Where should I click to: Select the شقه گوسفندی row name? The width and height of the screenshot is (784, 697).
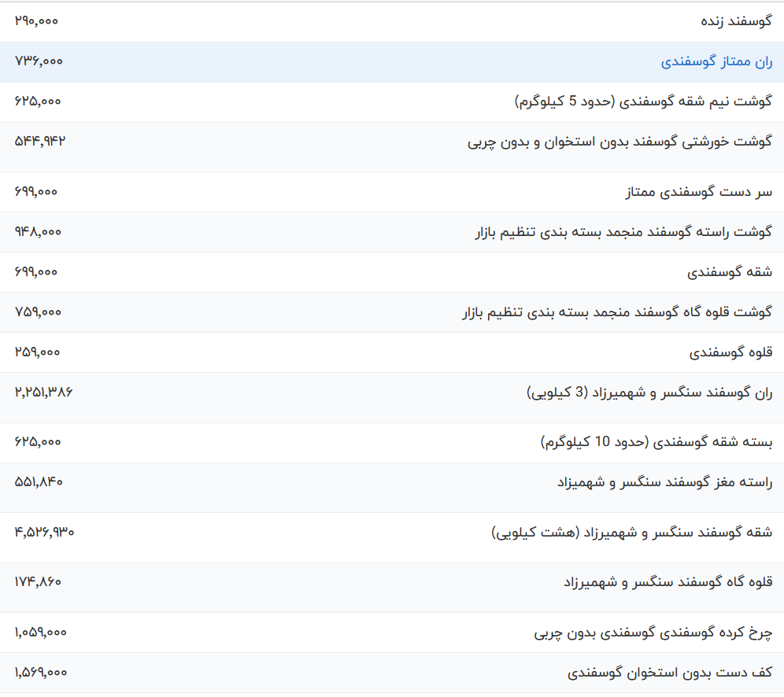tap(730, 272)
